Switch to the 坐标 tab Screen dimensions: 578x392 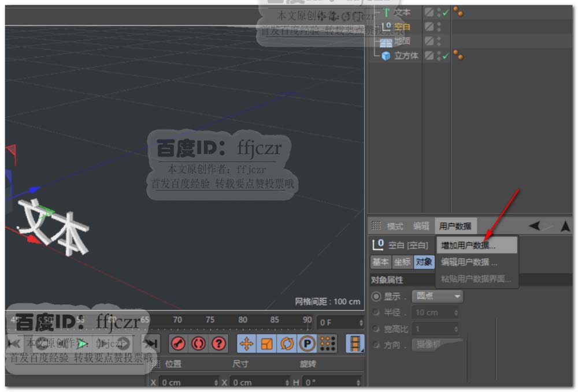coord(402,262)
